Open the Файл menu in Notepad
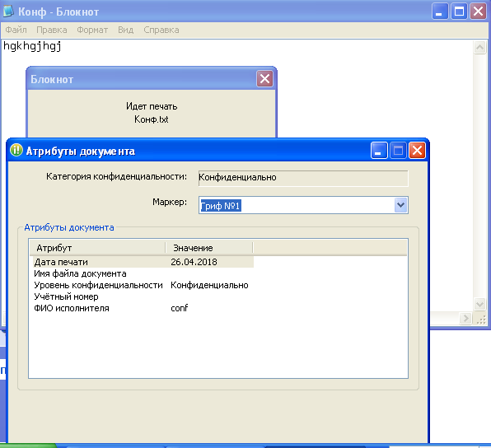Image resolution: width=491 pixels, height=448 pixels. coord(16,30)
